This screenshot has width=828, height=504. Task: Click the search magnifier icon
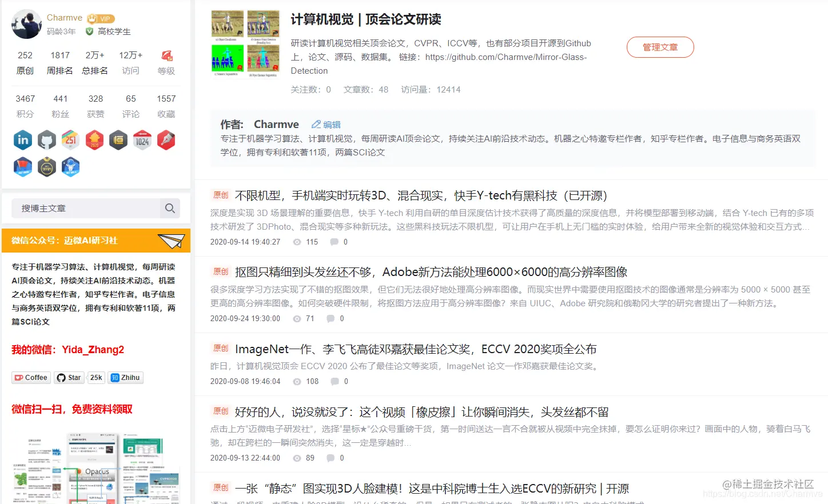[169, 208]
